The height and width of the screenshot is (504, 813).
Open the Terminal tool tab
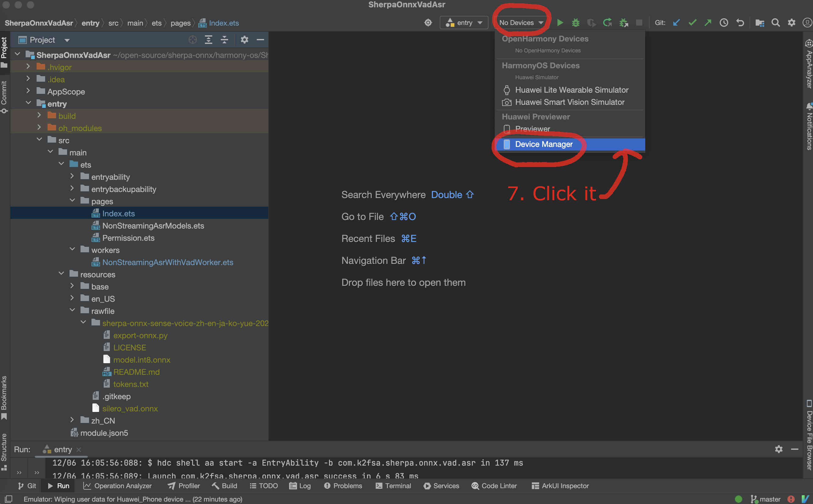point(393,486)
